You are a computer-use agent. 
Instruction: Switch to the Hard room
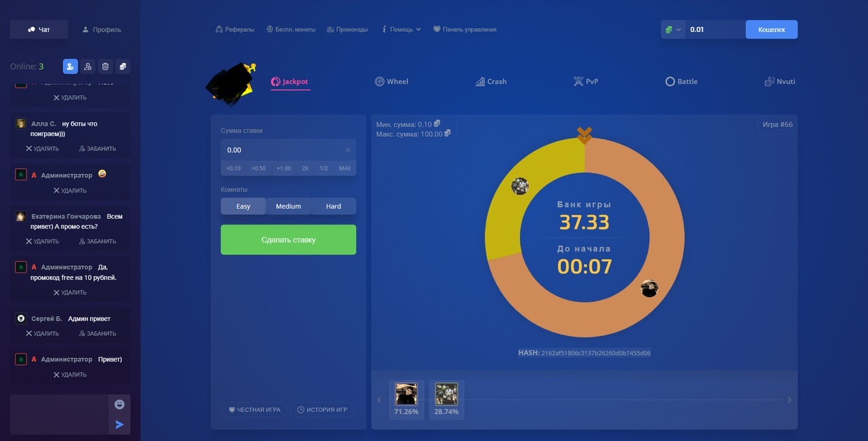[x=334, y=206]
